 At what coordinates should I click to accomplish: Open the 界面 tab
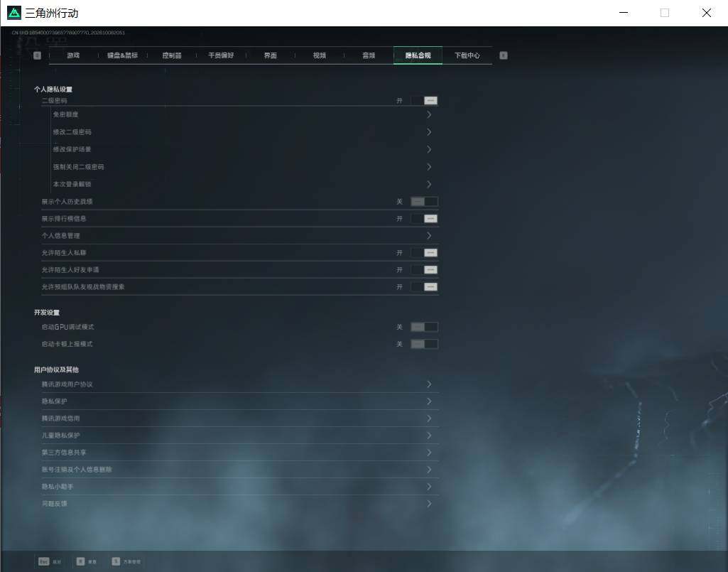[x=270, y=55]
